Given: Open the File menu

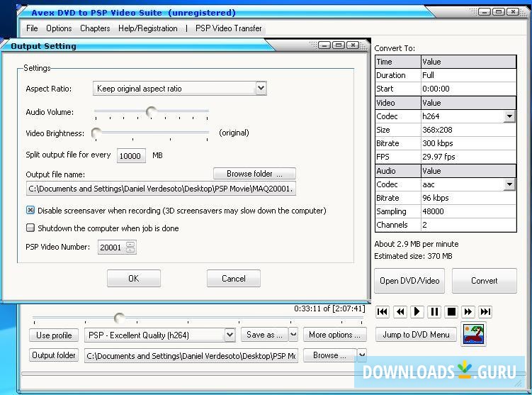Looking at the screenshot, I should (x=32, y=28).
